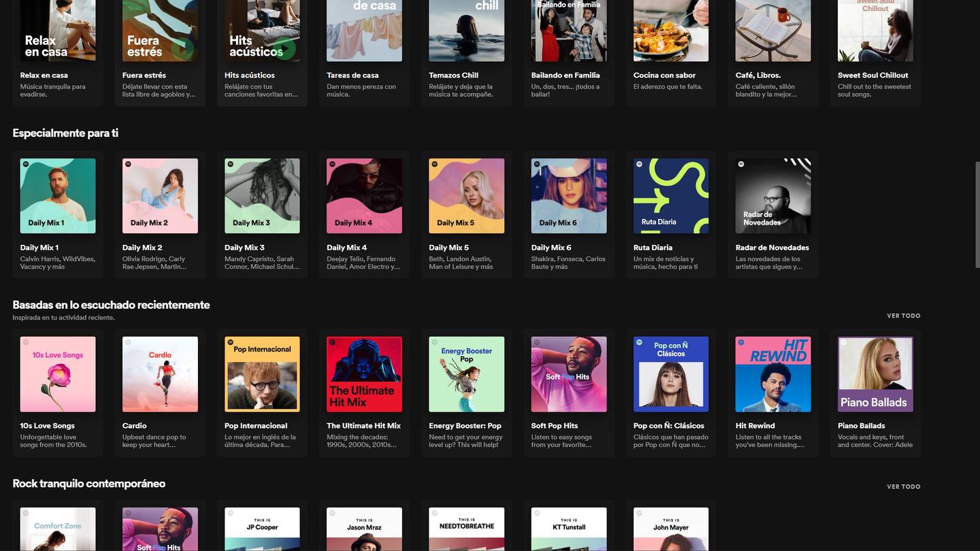The width and height of the screenshot is (980, 551).
Task: Open the Ruta Diaria cover image
Action: click(670, 196)
